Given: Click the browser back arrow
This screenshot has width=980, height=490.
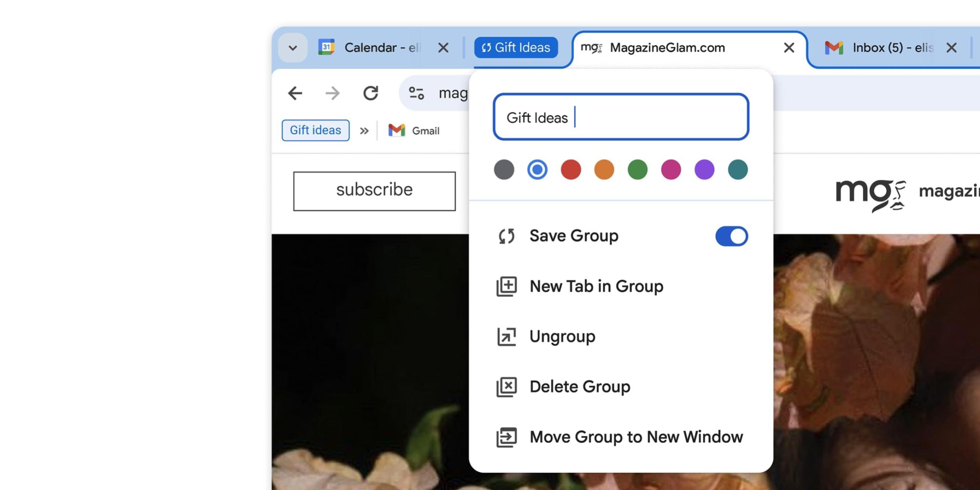Looking at the screenshot, I should pyautogui.click(x=296, y=93).
